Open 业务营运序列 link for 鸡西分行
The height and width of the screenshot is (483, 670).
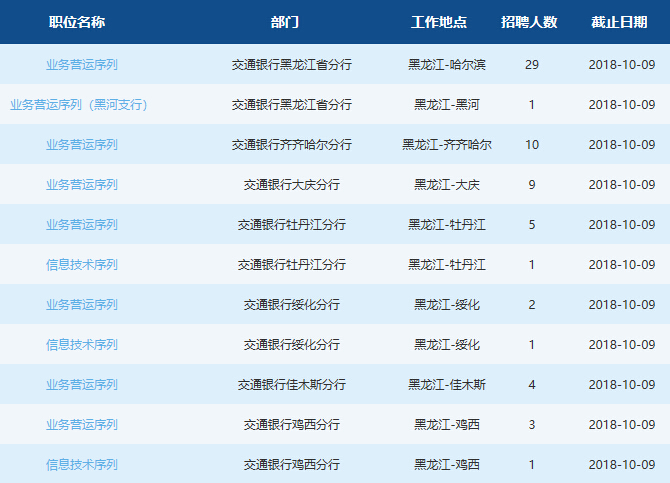pyautogui.click(x=82, y=424)
